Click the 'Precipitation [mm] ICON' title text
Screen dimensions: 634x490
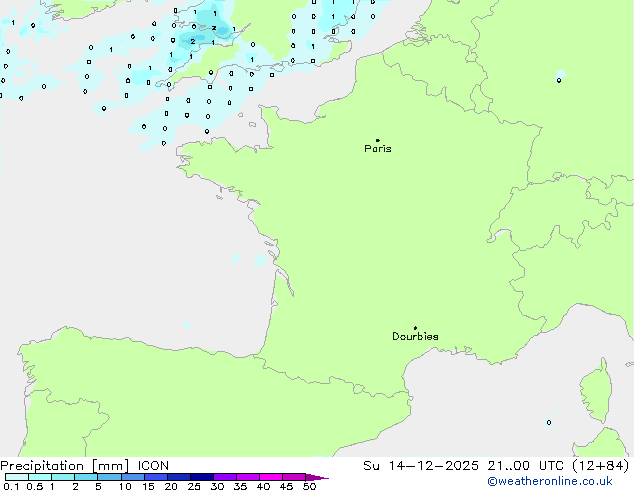(x=85, y=466)
